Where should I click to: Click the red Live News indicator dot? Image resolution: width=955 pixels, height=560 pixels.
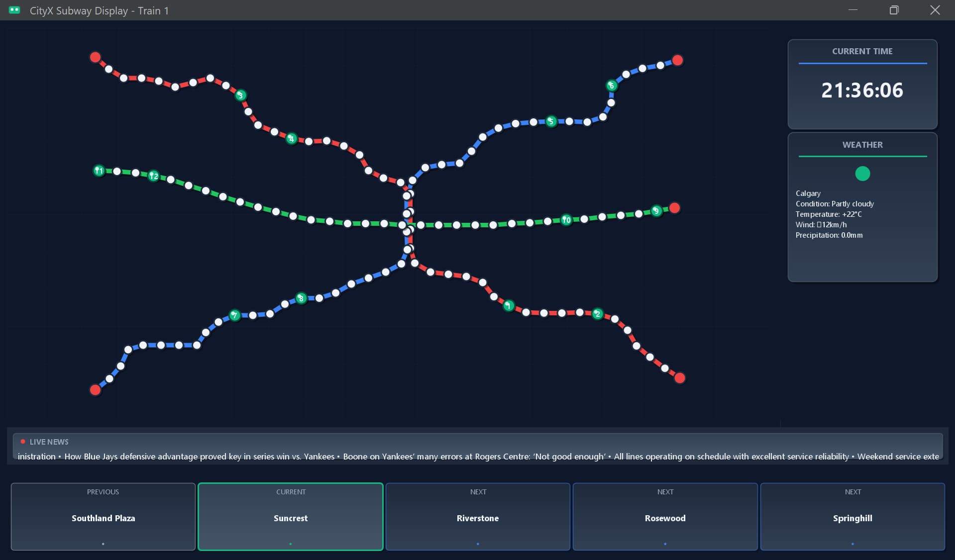click(x=23, y=442)
